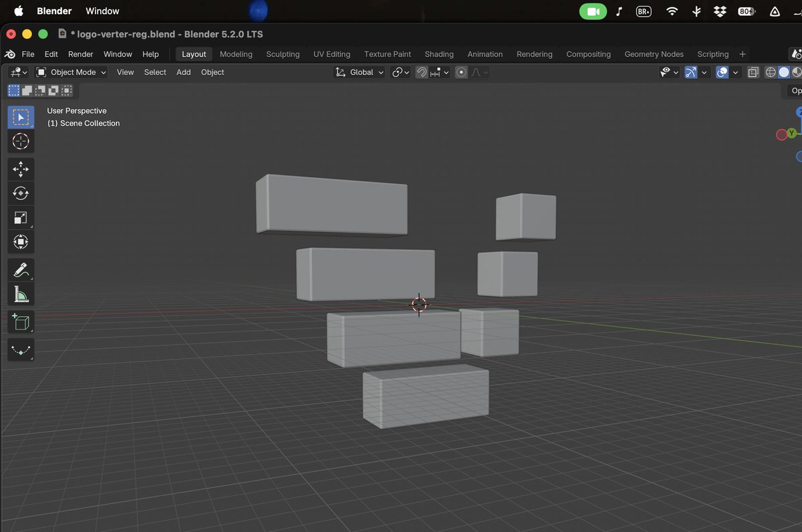802x532 pixels.
Task: Open the Blender application menu in the macOS menu bar
Action: [x=54, y=11]
